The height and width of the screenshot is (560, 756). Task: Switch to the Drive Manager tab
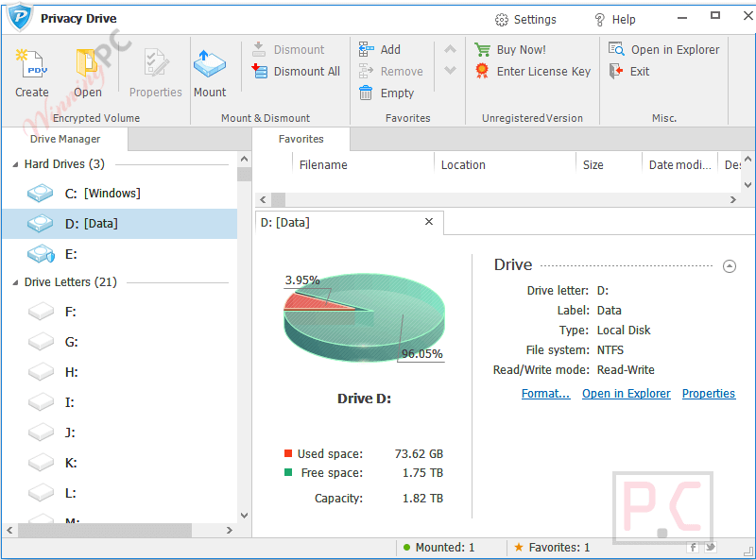tap(65, 139)
